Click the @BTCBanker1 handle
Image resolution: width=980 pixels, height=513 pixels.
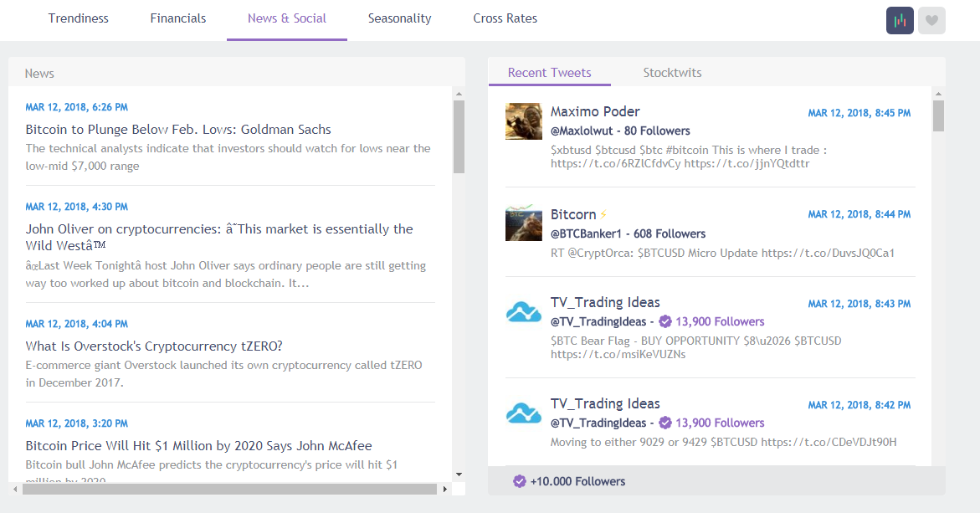click(x=587, y=233)
